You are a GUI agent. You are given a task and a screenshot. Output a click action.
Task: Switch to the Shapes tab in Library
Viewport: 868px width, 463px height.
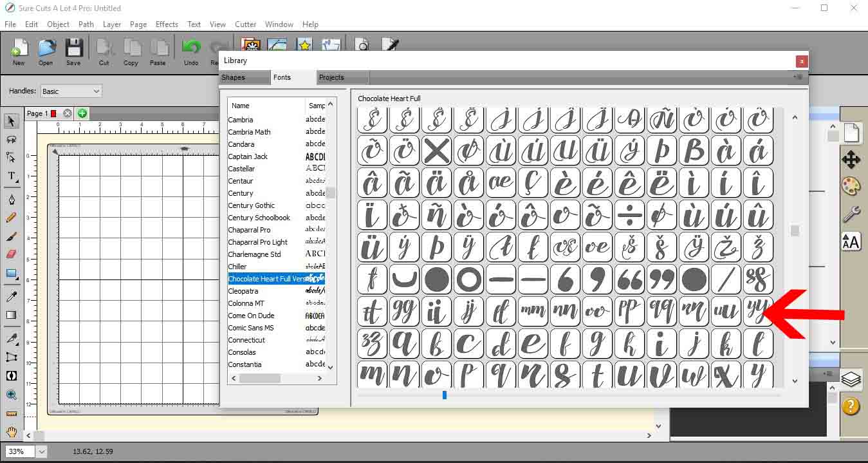(x=245, y=77)
